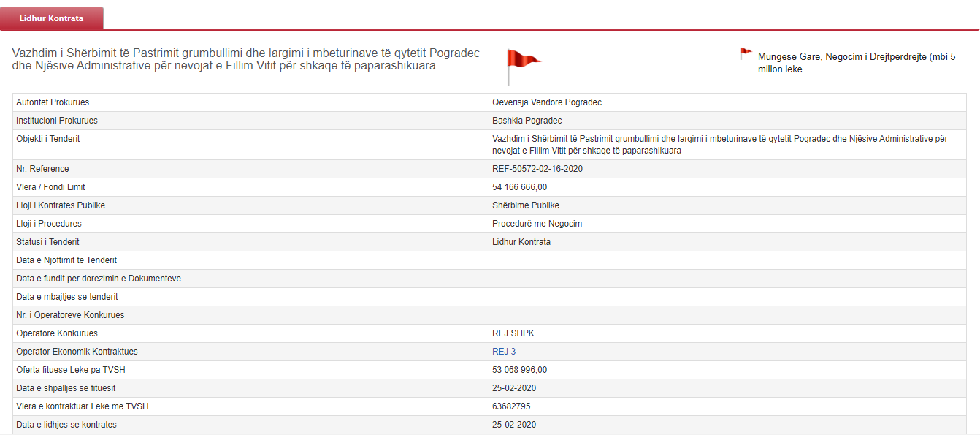This screenshot has height=435, width=980.
Task: Select the Lidhur Kontrata status value
Action: (521, 242)
